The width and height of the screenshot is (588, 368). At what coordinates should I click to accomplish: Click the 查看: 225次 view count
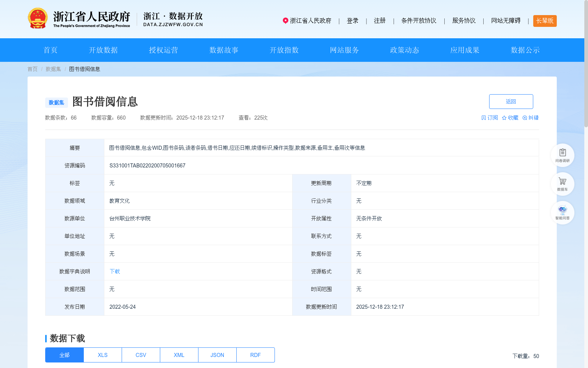click(x=253, y=118)
